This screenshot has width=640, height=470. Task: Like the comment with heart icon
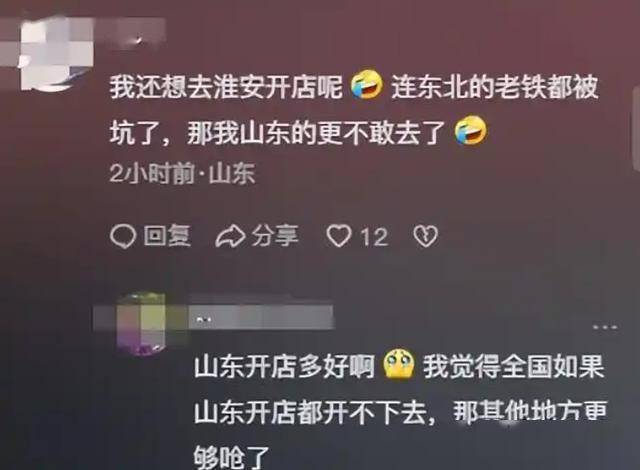click(x=339, y=236)
